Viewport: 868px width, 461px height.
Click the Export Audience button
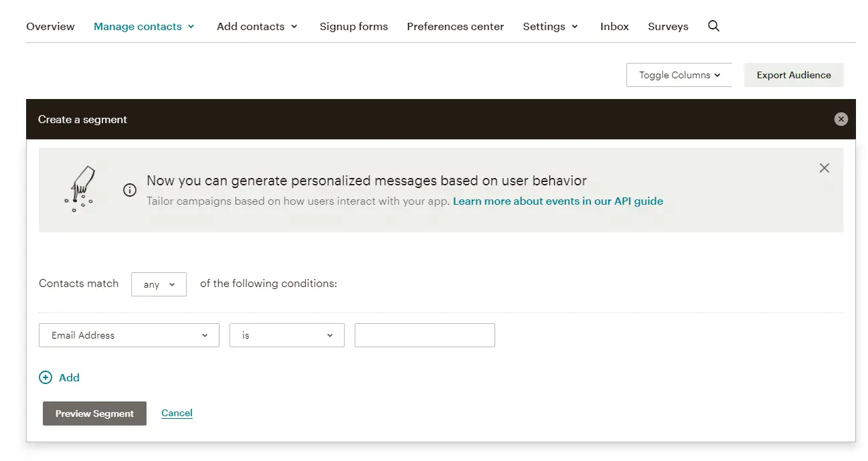[x=794, y=75]
